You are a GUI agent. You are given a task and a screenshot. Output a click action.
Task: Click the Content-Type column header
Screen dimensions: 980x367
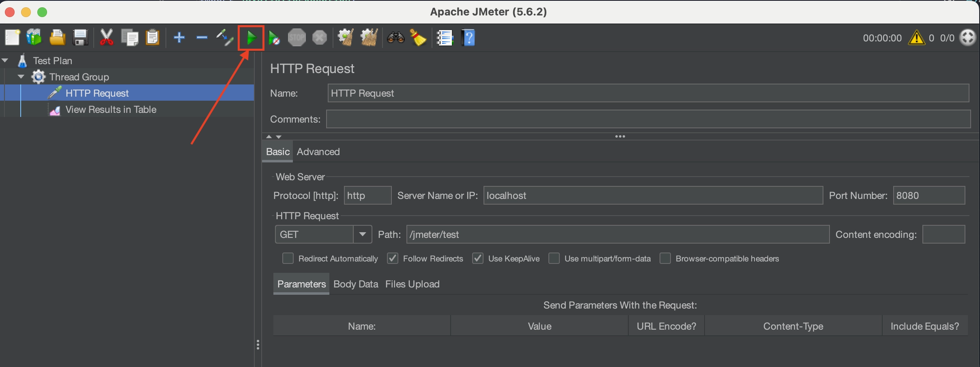pos(793,326)
